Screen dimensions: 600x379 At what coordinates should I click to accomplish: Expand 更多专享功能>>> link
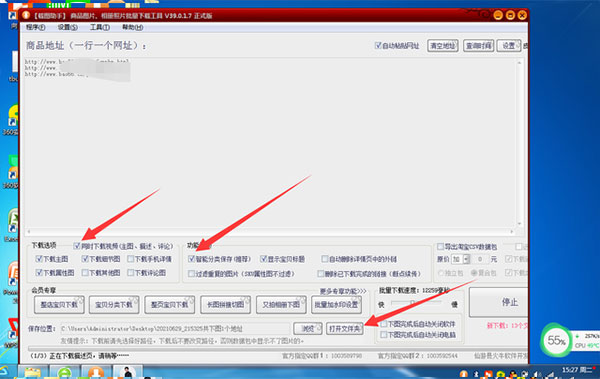click(343, 291)
